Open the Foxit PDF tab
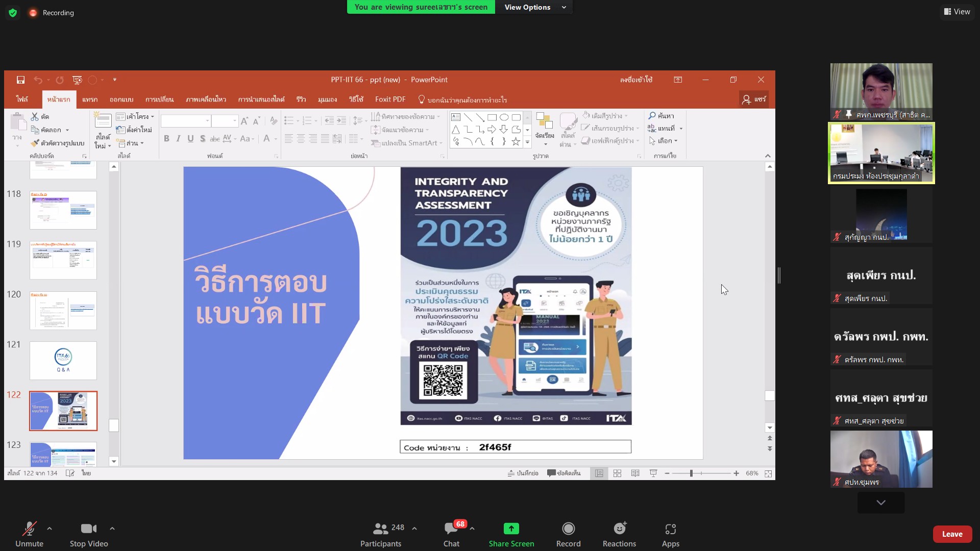Viewport: 980px width, 551px height. [390, 99]
